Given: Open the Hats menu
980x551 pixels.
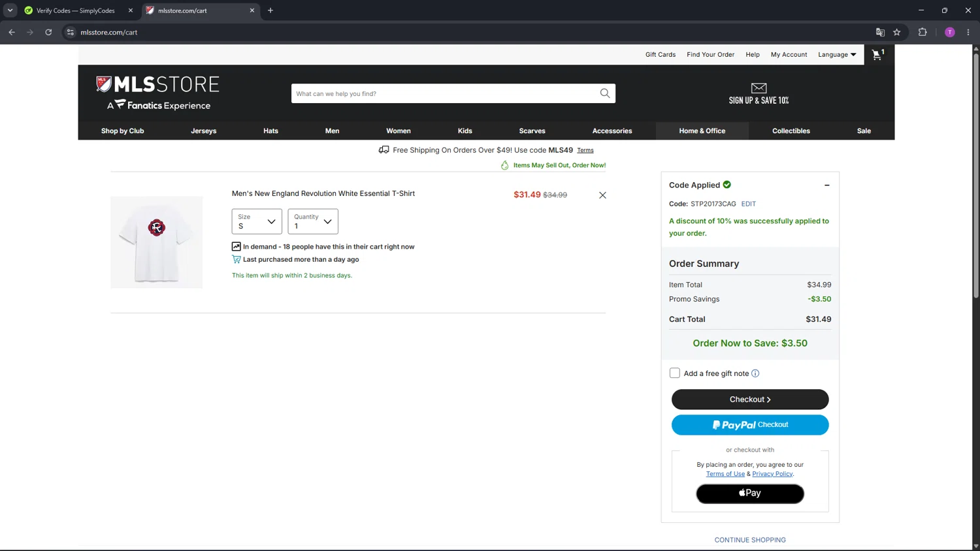Looking at the screenshot, I should 270,131.
